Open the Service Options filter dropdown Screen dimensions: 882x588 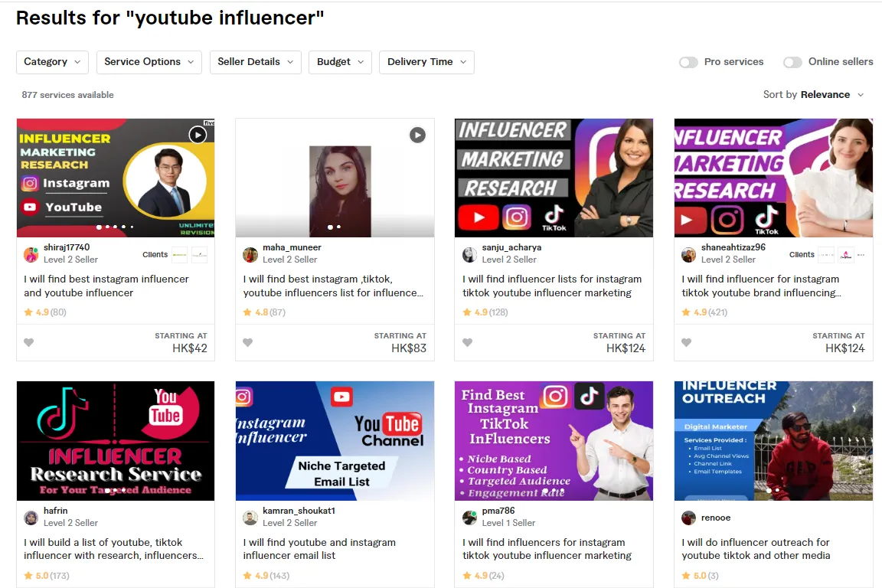[x=149, y=62]
